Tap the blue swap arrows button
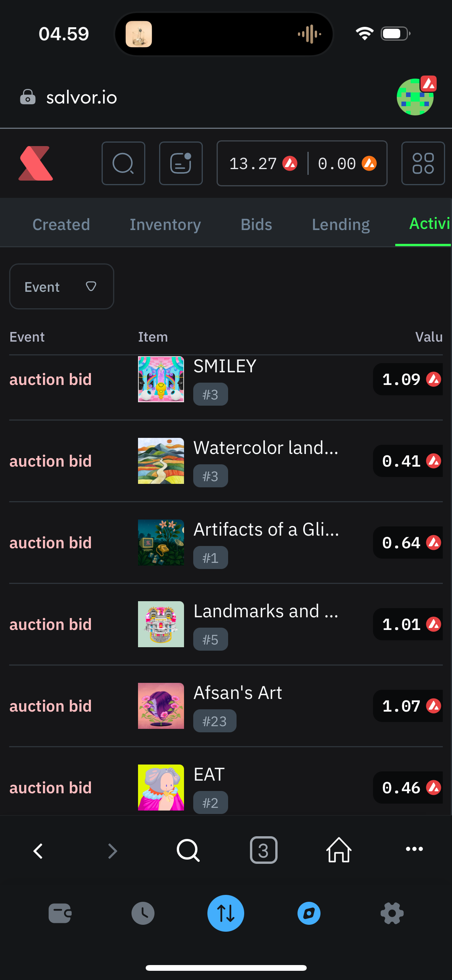The image size is (452, 980). 226,913
